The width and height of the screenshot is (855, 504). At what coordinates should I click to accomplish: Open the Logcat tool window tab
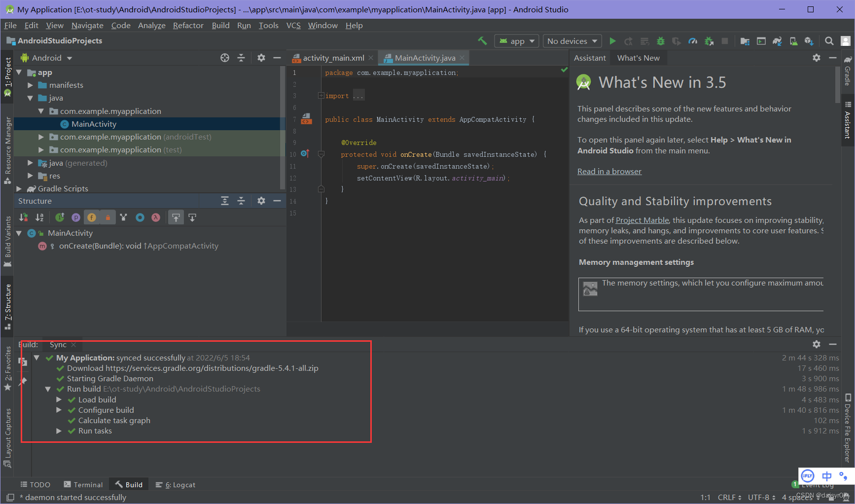(x=176, y=485)
